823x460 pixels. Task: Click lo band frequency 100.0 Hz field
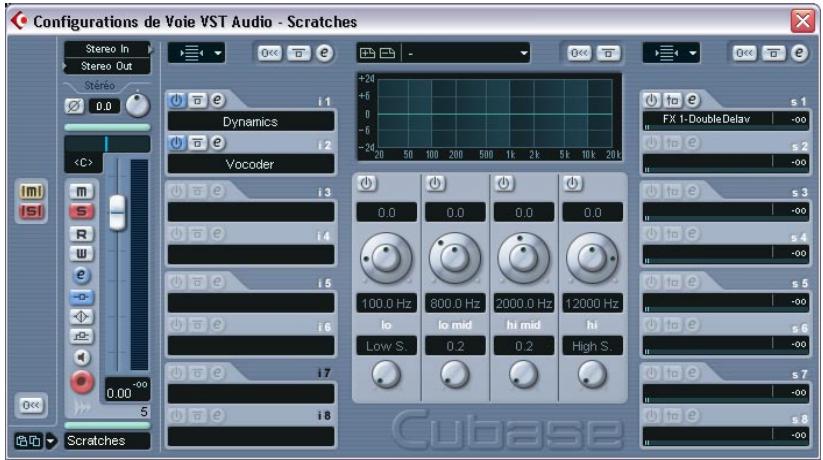point(386,303)
